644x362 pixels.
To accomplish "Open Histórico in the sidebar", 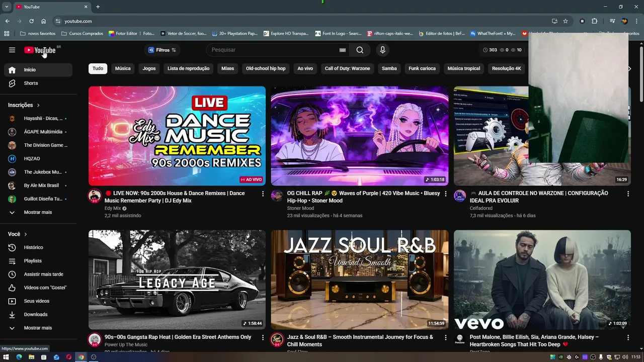I will [38, 247].
